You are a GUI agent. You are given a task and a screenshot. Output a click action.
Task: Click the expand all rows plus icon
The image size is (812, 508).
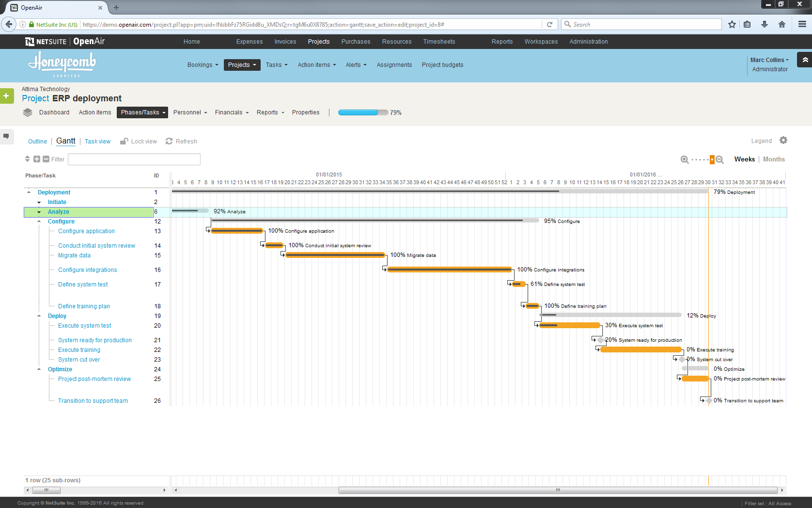37,159
